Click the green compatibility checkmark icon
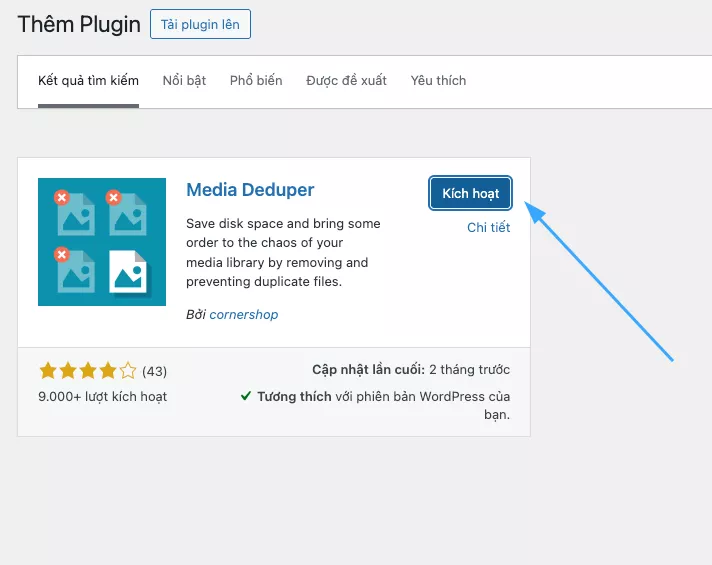The height and width of the screenshot is (565, 712). point(246,396)
